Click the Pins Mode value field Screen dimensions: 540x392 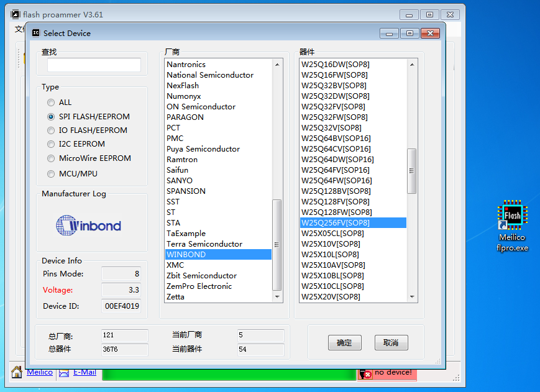pos(121,273)
